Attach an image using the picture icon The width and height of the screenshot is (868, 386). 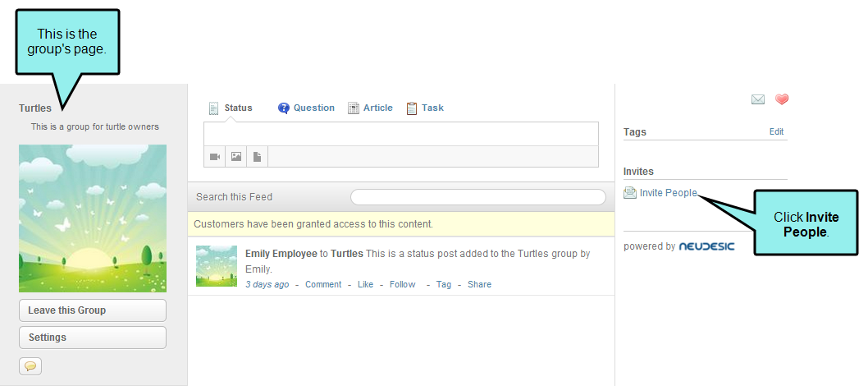[x=235, y=157]
